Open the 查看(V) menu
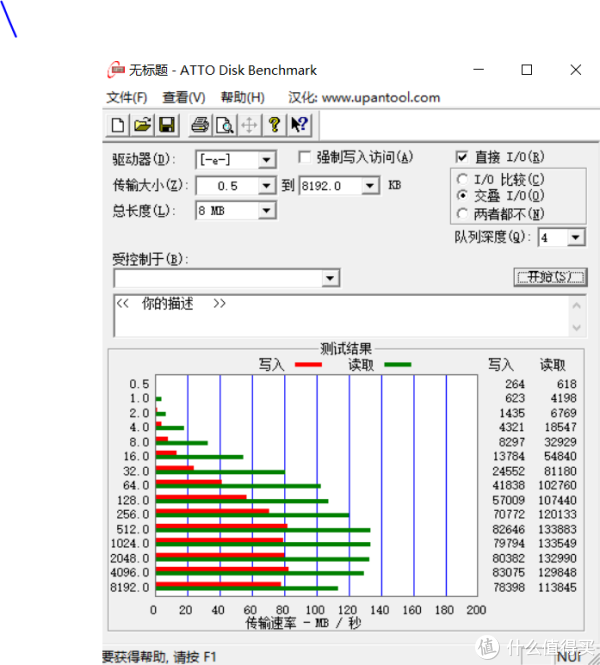This screenshot has height=665, width=600. 184,98
